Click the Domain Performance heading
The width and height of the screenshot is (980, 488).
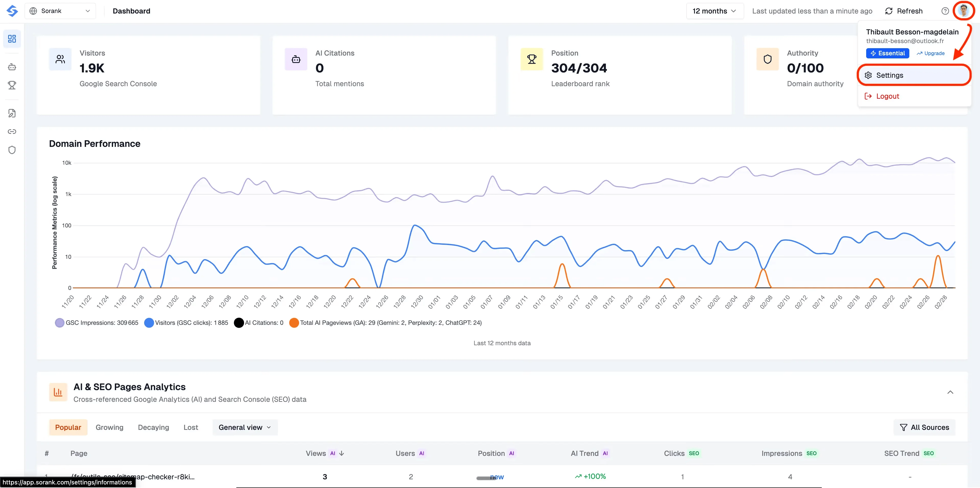click(95, 144)
